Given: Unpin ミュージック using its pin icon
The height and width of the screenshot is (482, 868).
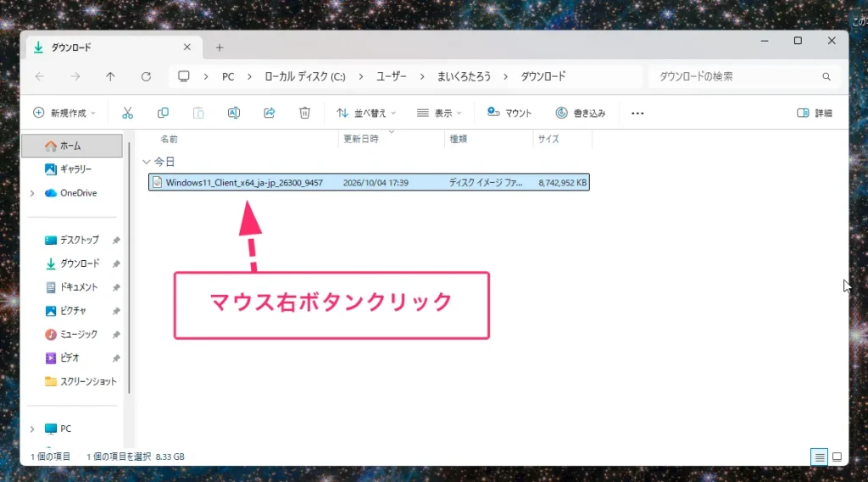Looking at the screenshot, I should click(116, 335).
